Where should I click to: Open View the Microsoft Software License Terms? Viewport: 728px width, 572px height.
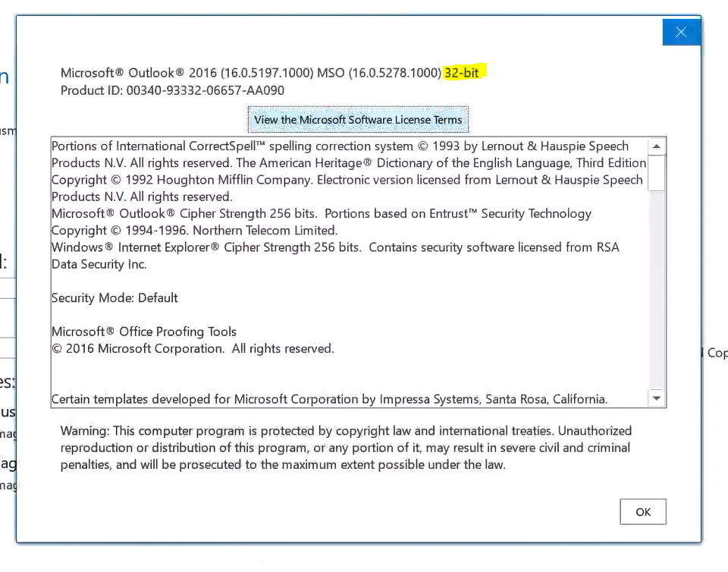(358, 120)
